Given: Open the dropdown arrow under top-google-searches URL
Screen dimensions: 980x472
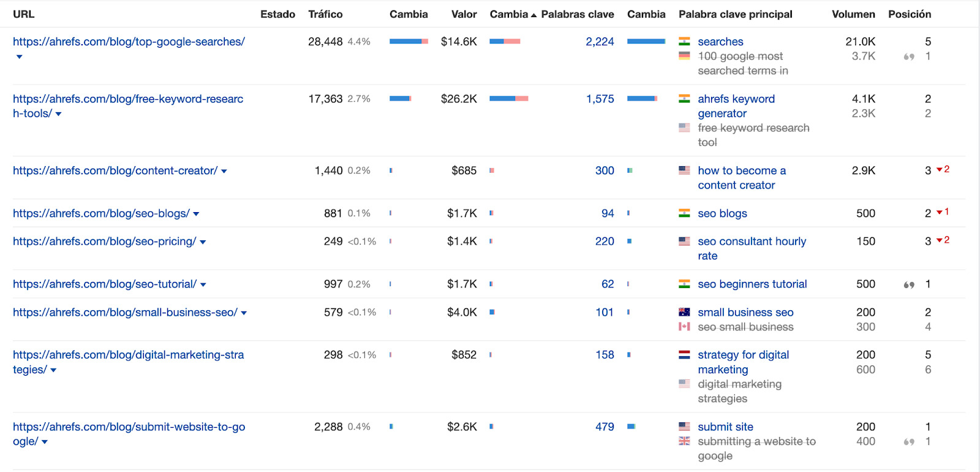Looking at the screenshot, I should coord(20,57).
